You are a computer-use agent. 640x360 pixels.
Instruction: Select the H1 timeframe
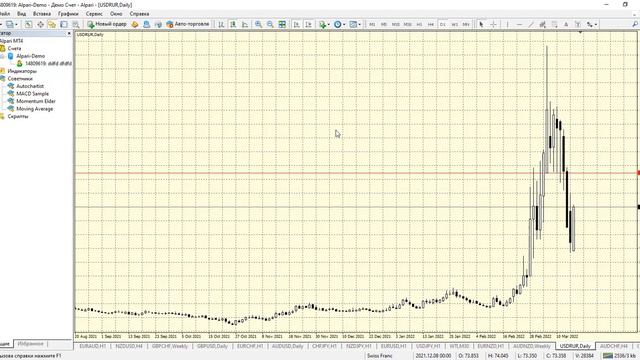click(x=419, y=24)
